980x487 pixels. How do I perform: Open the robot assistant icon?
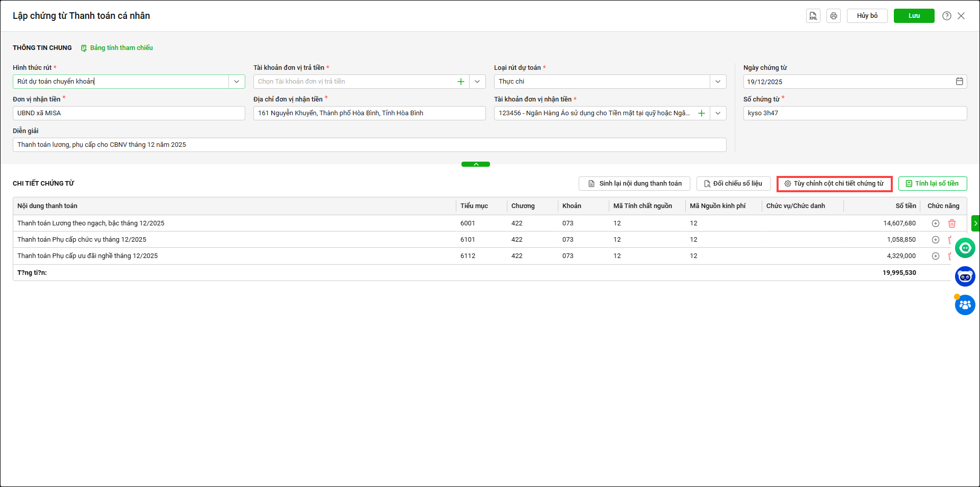click(x=965, y=276)
